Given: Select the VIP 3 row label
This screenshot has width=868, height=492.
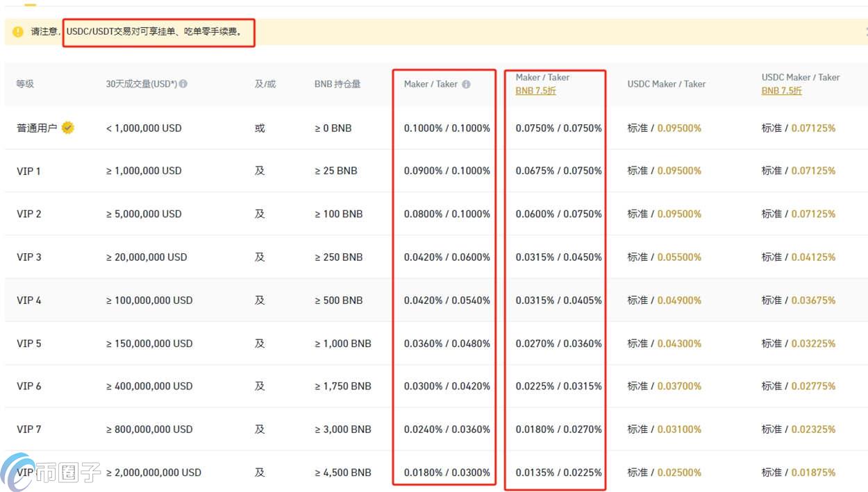Looking at the screenshot, I should (x=29, y=257).
